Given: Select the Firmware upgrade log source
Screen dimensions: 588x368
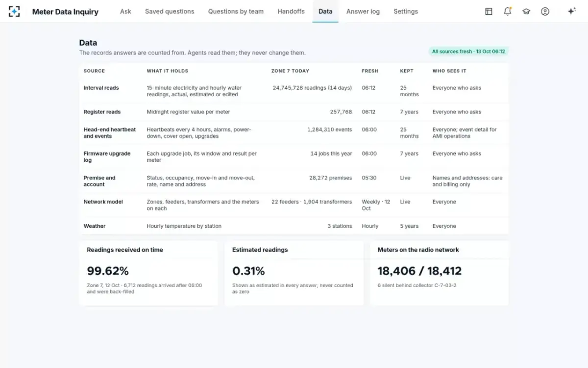Looking at the screenshot, I should click(x=294, y=157).
